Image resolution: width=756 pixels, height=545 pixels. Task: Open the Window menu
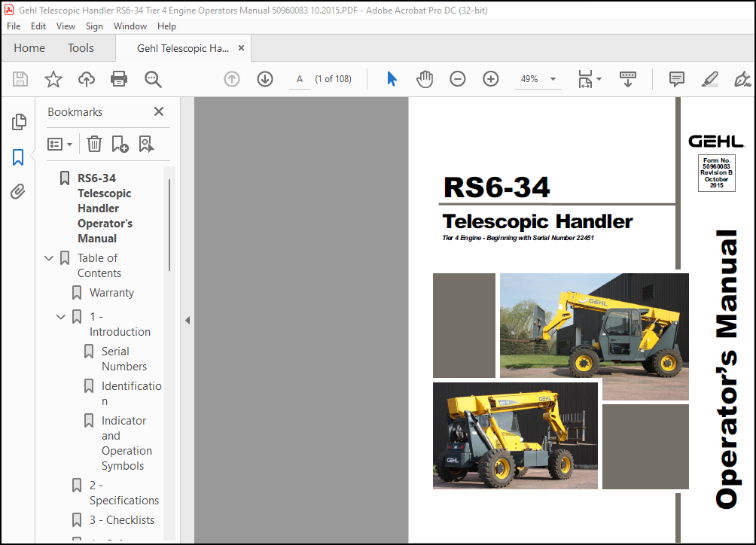[130, 26]
